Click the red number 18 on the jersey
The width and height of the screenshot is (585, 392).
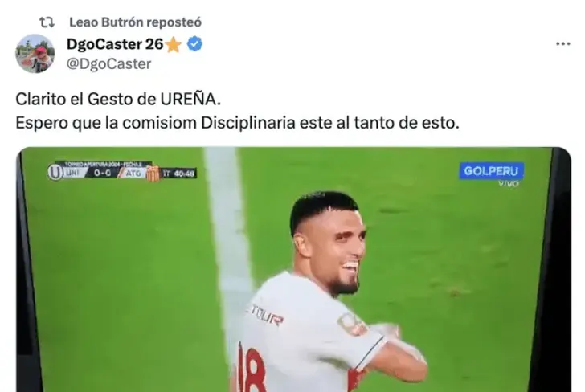tap(252, 369)
